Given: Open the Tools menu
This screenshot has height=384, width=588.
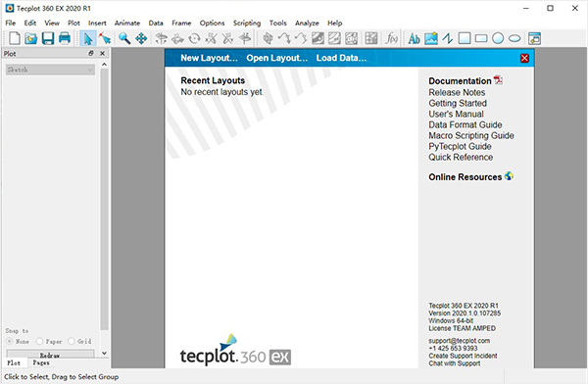Looking at the screenshot, I should (x=278, y=23).
